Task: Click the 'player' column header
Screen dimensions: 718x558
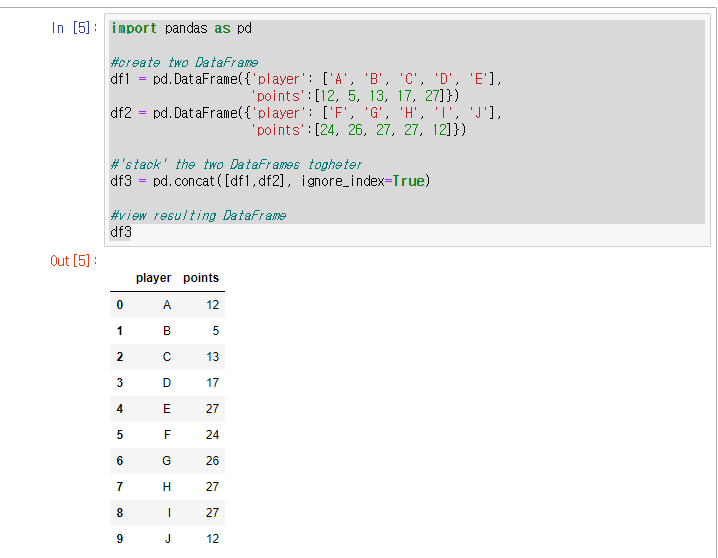Action: click(153, 278)
